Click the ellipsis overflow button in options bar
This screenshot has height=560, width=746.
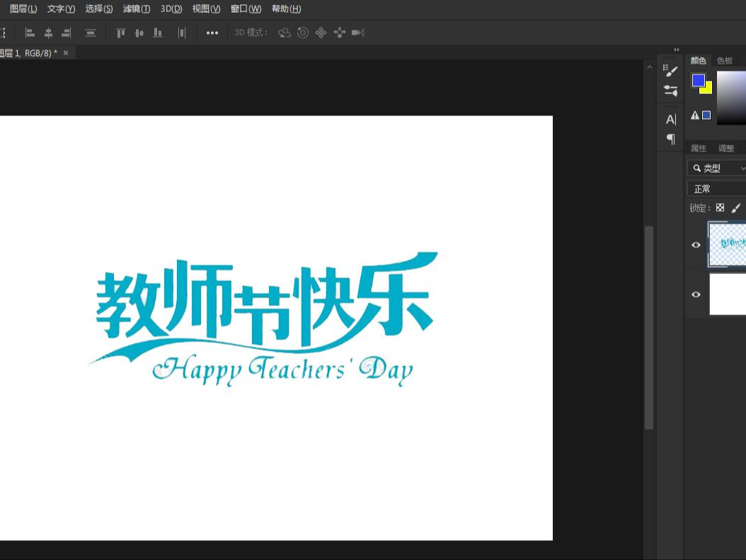coord(212,33)
